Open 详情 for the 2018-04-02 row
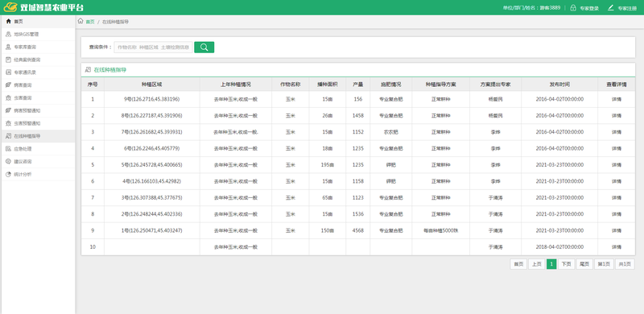Screen dimensions: 644x314 tap(617, 247)
